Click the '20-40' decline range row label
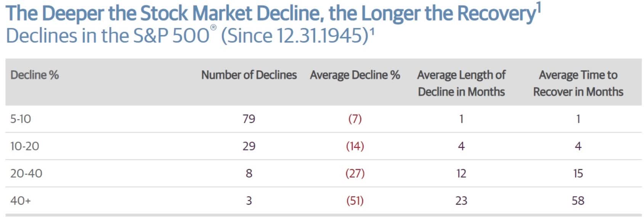 26,173
